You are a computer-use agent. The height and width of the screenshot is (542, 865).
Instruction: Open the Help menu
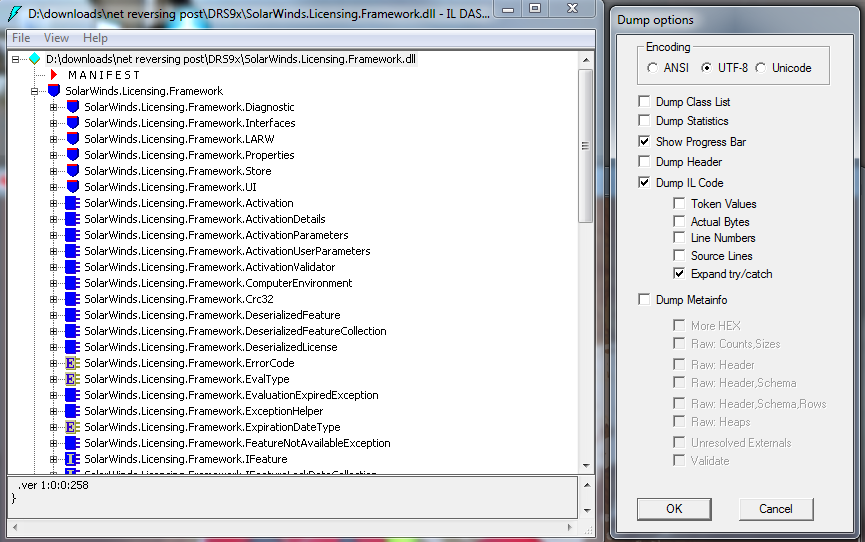tap(95, 38)
